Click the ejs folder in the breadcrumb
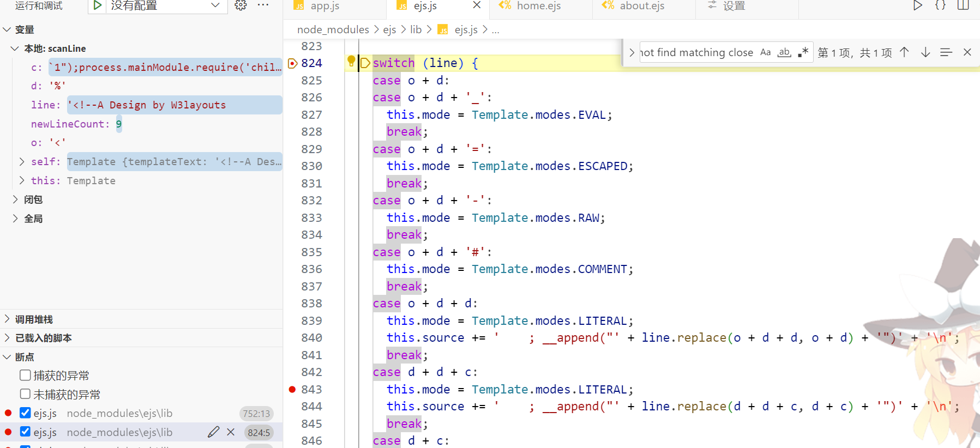980x448 pixels. [389, 29]
